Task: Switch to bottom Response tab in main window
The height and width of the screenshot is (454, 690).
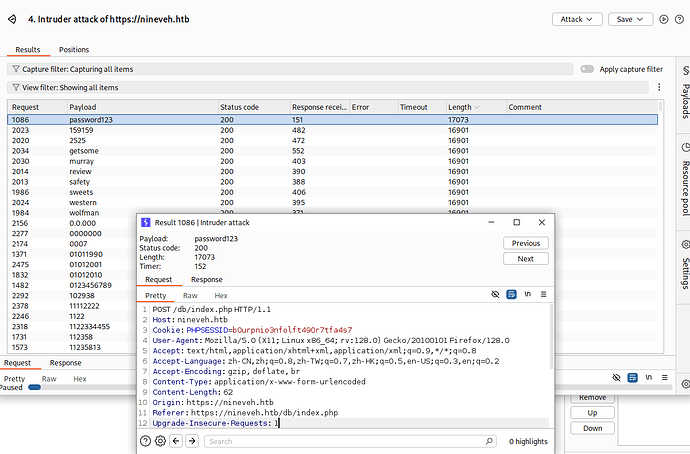Action: [x=66, y=363]
